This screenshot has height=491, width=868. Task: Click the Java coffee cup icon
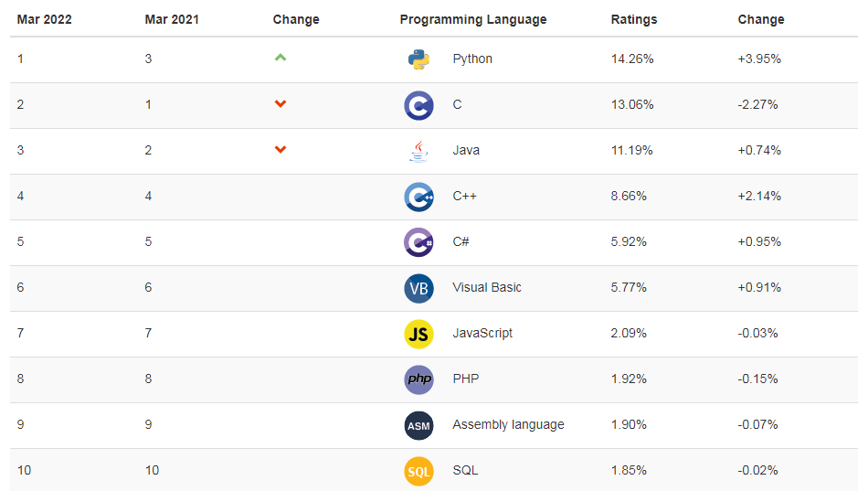pyautogui.click(x=418, y=151)
